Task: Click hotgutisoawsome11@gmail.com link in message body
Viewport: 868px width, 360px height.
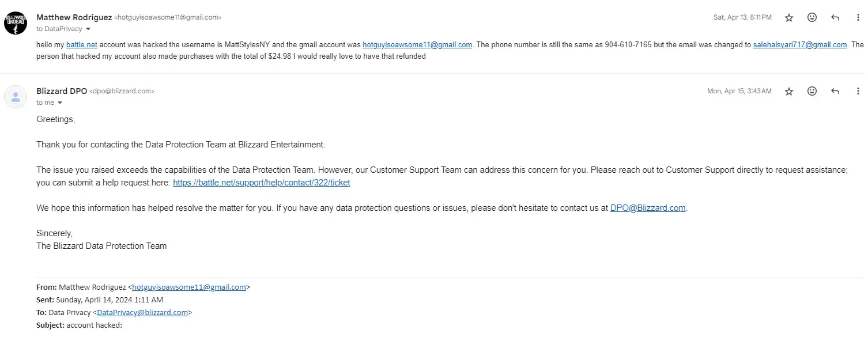Action: pyautogui.click(x=417, y=45)
